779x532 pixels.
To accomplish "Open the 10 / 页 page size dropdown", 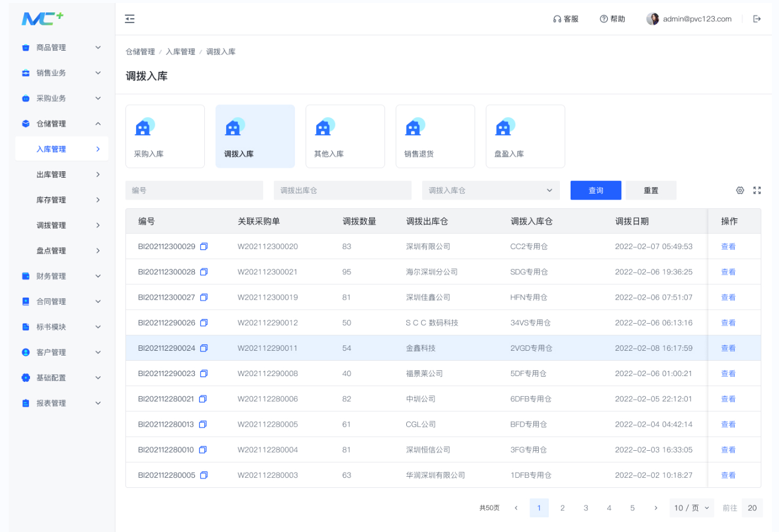I will (x=692, y=508).
